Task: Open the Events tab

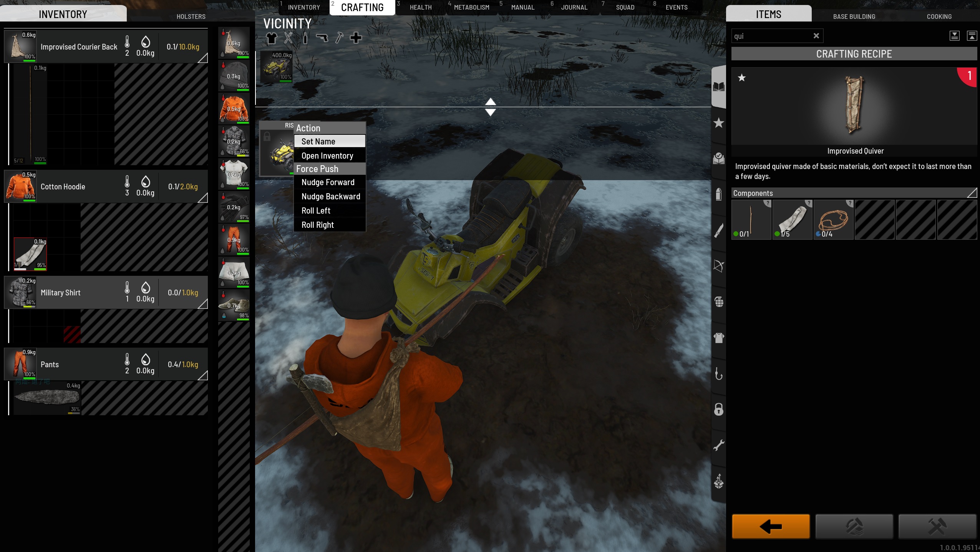Action: coord(677,7)
